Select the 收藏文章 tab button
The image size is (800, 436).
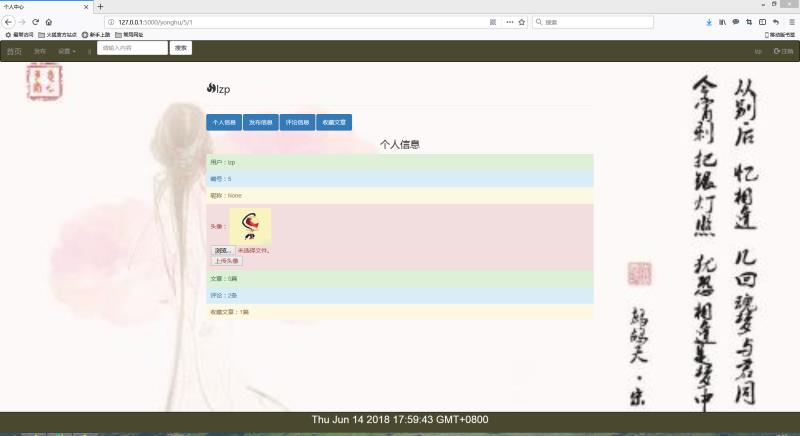(x=334, y=122)
